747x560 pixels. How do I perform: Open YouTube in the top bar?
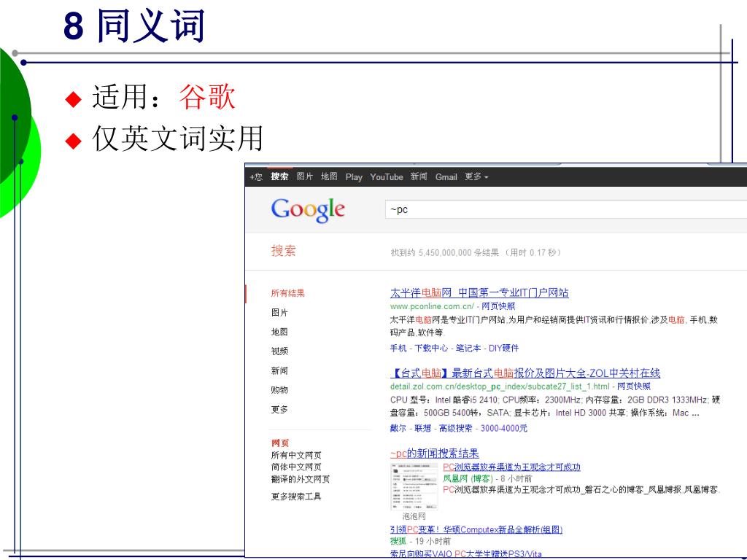pos(387,177)
